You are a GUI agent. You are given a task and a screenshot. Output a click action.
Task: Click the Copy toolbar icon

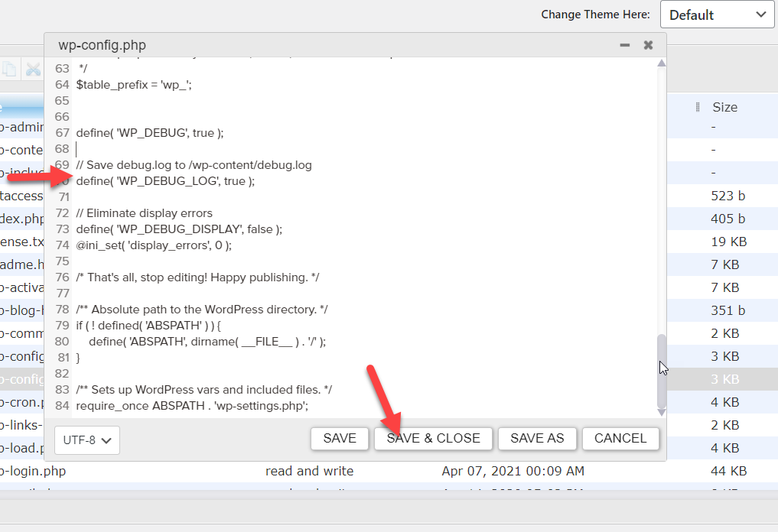pyautogui.click(x=9, y=70)
